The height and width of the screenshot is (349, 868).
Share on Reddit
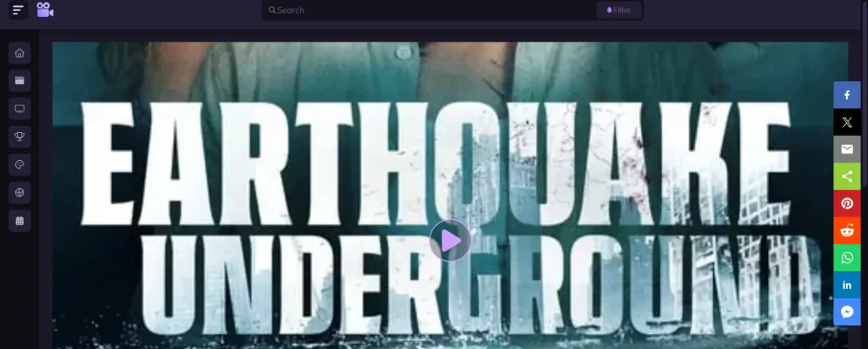tap(847, 230)
